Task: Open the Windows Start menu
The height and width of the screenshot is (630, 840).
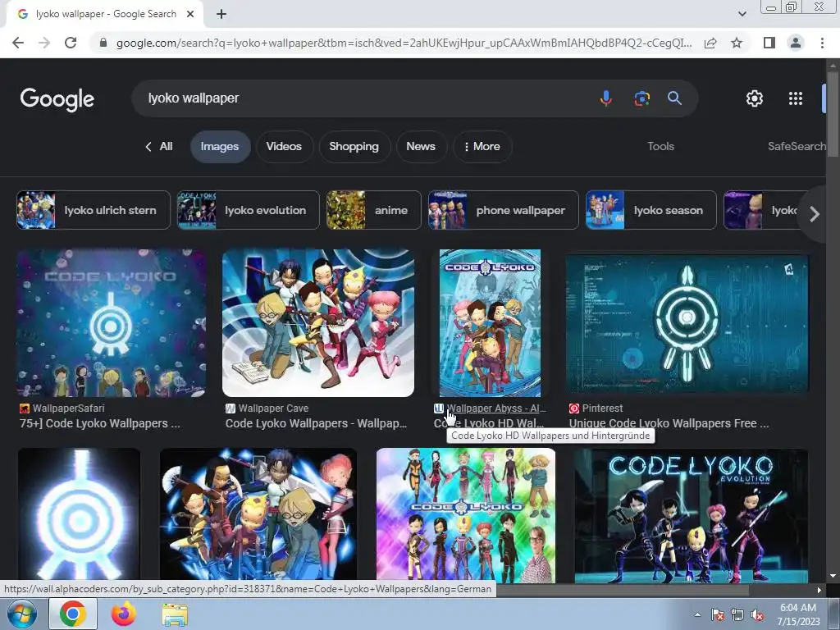Action: click(21, 614)
